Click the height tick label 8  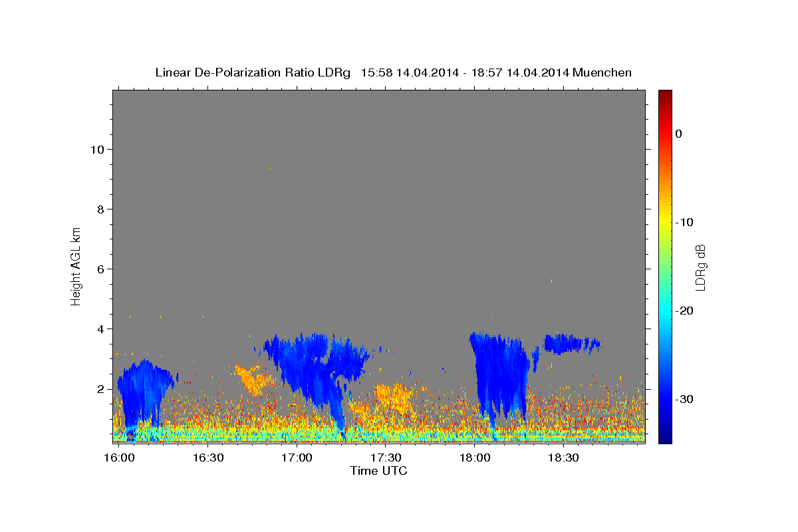tap(101, 209)
